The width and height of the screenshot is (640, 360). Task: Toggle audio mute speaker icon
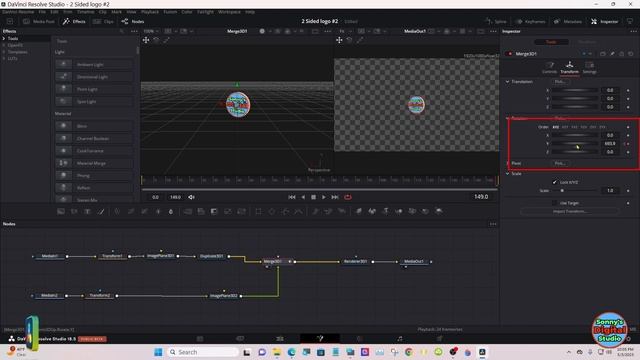click(191, 197)
